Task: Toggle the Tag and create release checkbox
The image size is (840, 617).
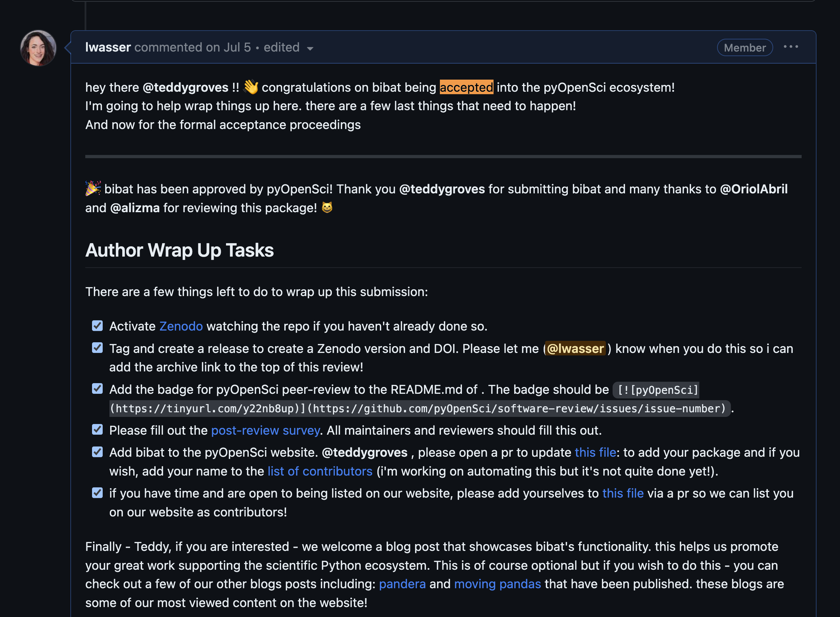Action: 97,348
